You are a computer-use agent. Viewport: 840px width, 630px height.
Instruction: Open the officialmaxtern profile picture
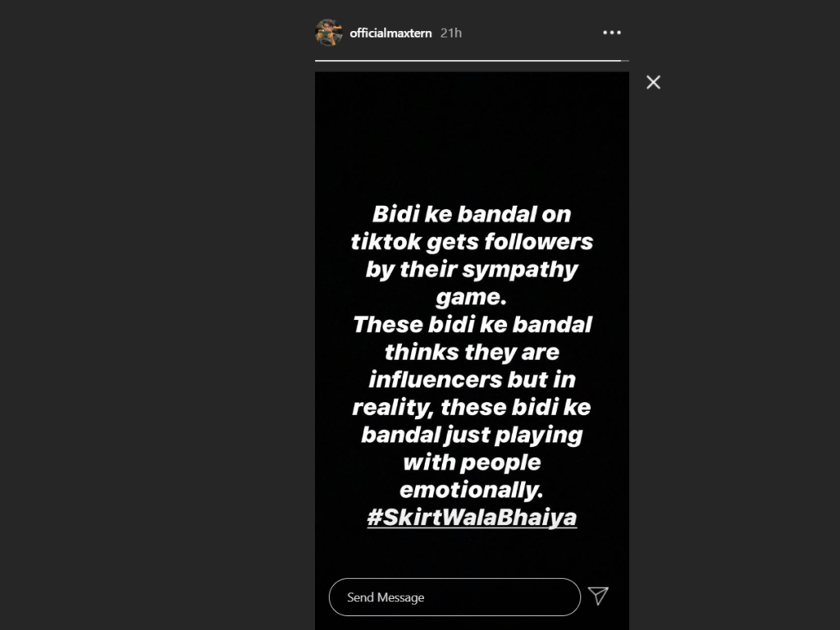(329, 33)
